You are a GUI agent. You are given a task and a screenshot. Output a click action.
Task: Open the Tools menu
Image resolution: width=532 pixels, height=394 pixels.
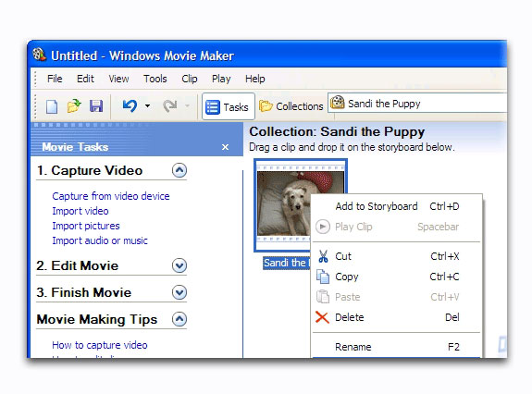pyautogui.click(x=155, y=79)
